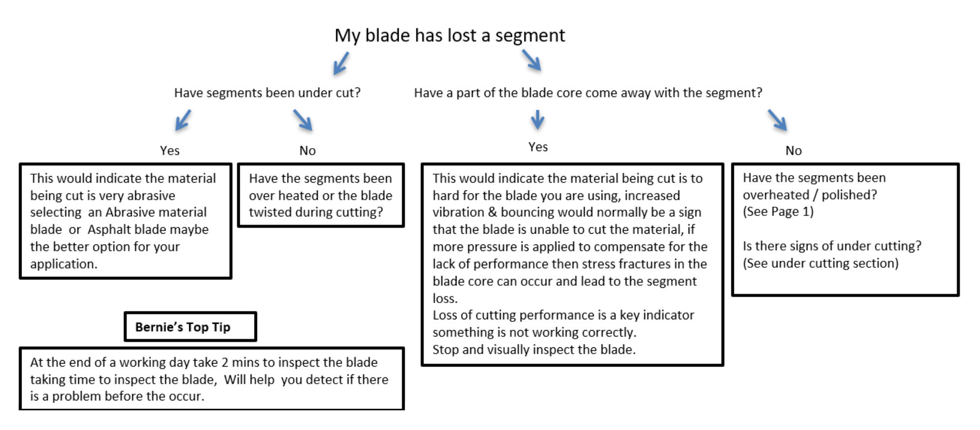Screen dimensions: 980x430
Task: Click the box explaining material too hard for blade
Action: click(572, 265)
